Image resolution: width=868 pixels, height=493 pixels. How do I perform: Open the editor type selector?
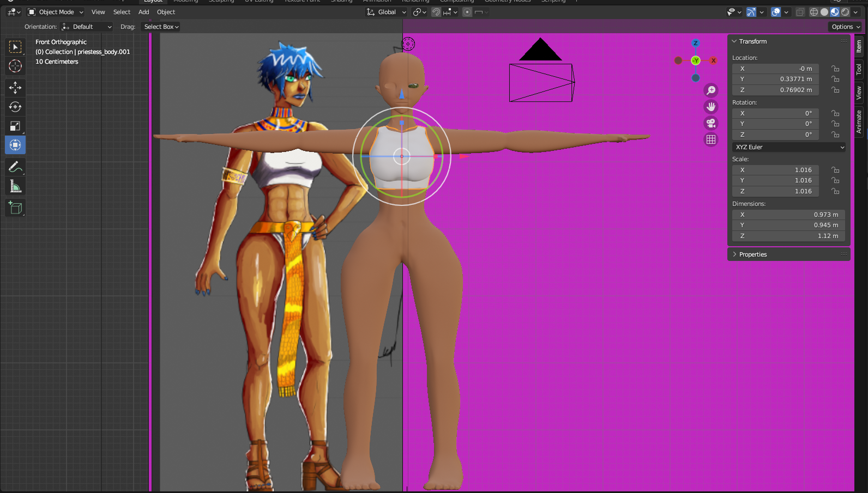coord(14,12)
